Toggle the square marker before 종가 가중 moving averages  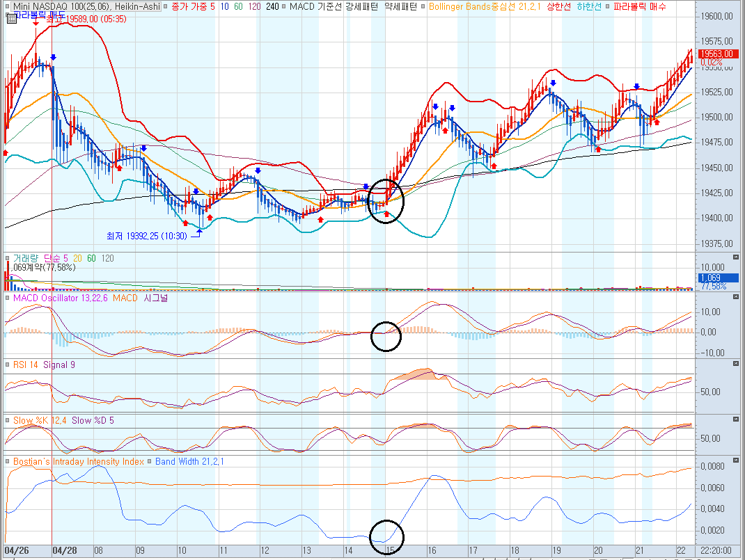click(x=165, y=7)
